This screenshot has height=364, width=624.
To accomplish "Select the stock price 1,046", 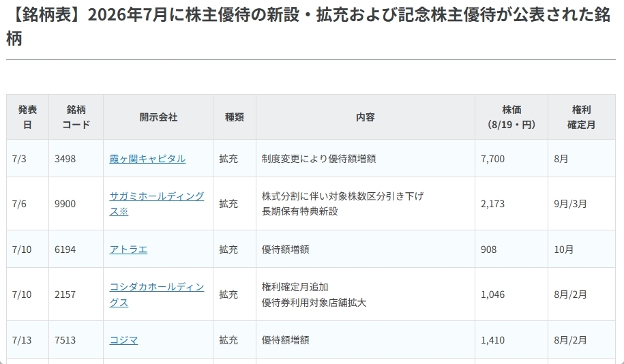I will [492, 294].
